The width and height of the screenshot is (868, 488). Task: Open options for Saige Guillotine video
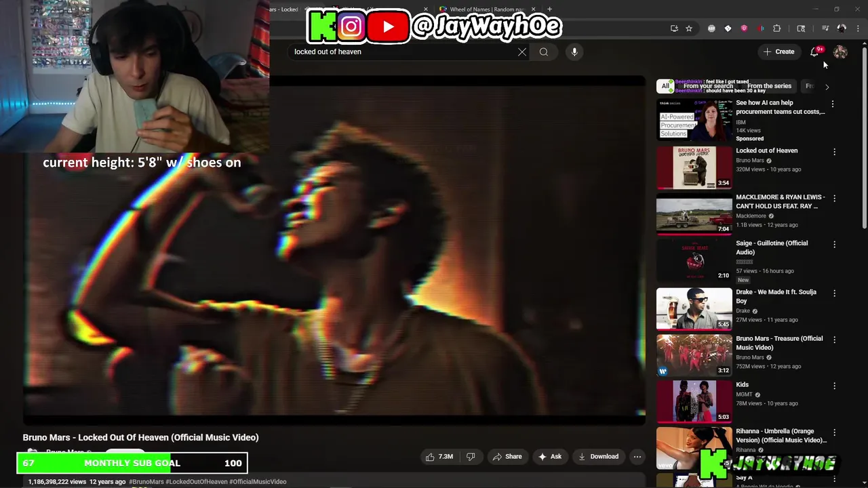[835, 244]
